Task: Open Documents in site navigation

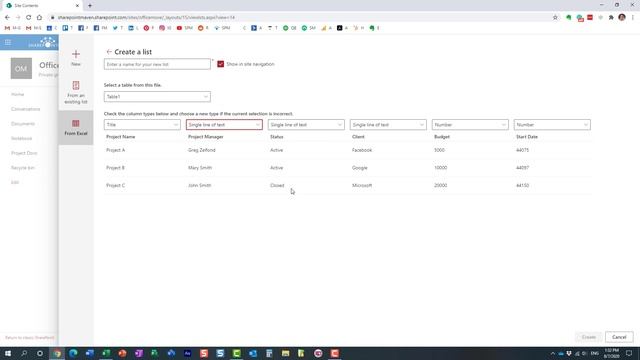Action: [23, 124]
